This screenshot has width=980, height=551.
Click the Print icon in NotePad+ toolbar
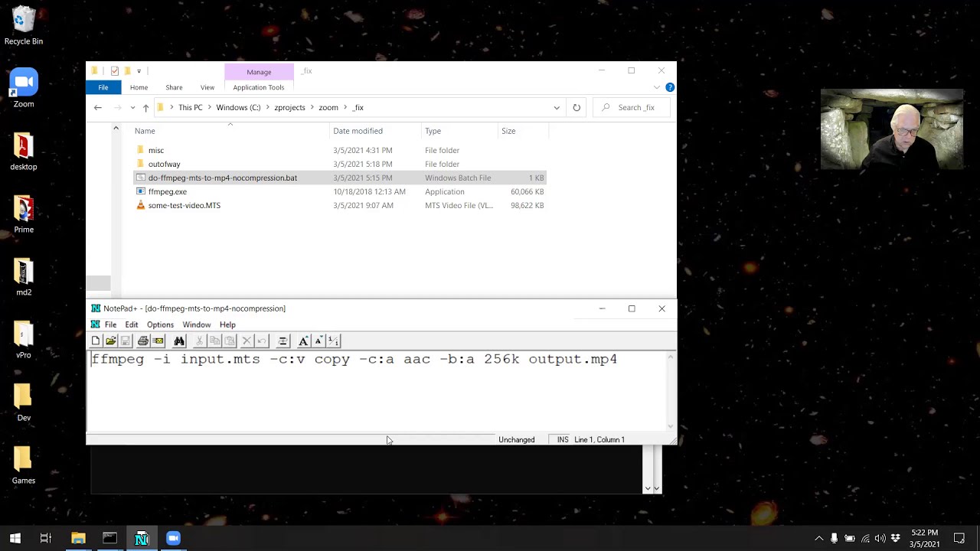coord(142,341)
